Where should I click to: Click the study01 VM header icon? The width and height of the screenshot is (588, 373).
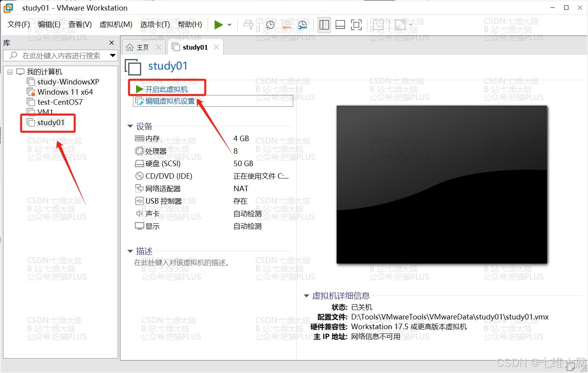[133, 67]
